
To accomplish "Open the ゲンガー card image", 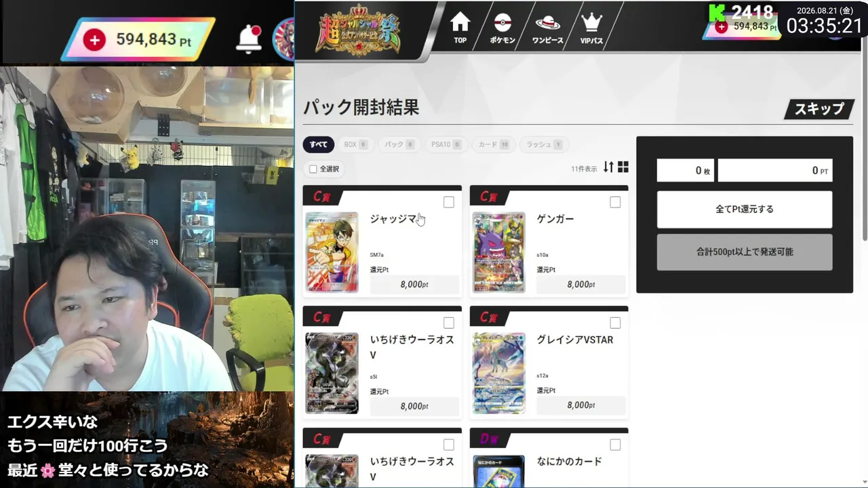I will click(498, 252).
